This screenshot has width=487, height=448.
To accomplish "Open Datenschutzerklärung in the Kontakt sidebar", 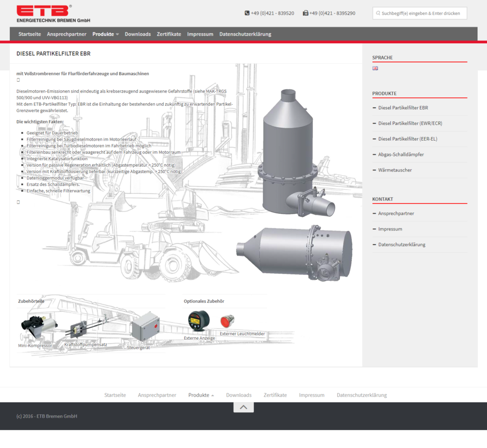I will click(x=401, y=245).
